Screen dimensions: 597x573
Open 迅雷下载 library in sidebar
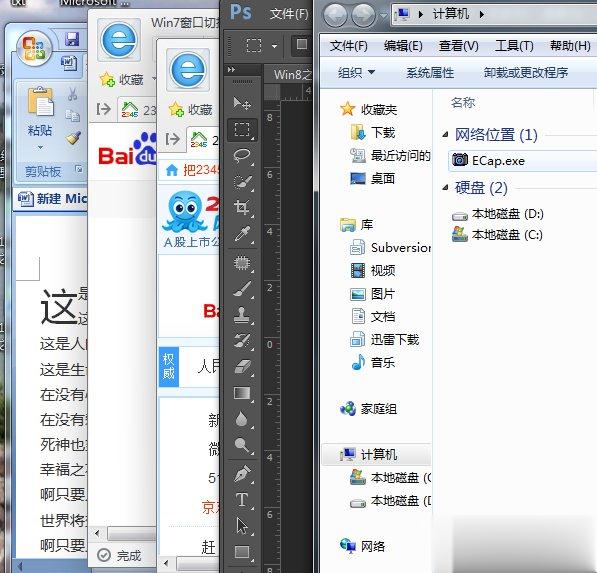385,339
